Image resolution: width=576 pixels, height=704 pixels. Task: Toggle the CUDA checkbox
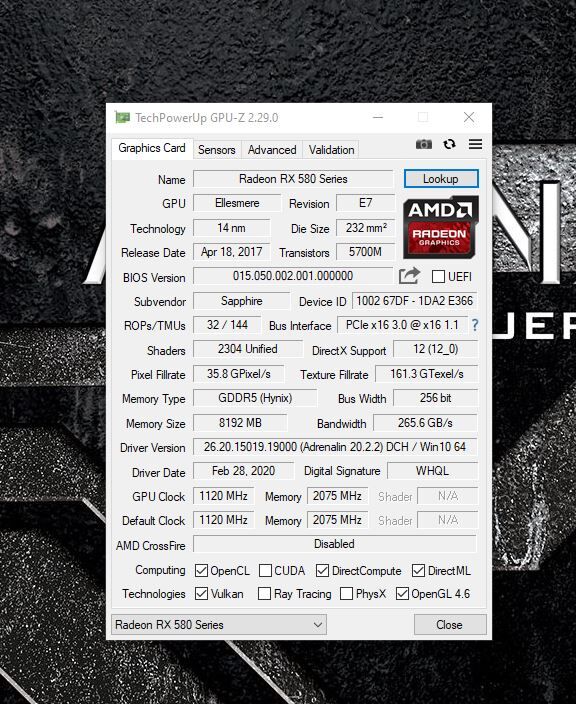coord(265,571)
